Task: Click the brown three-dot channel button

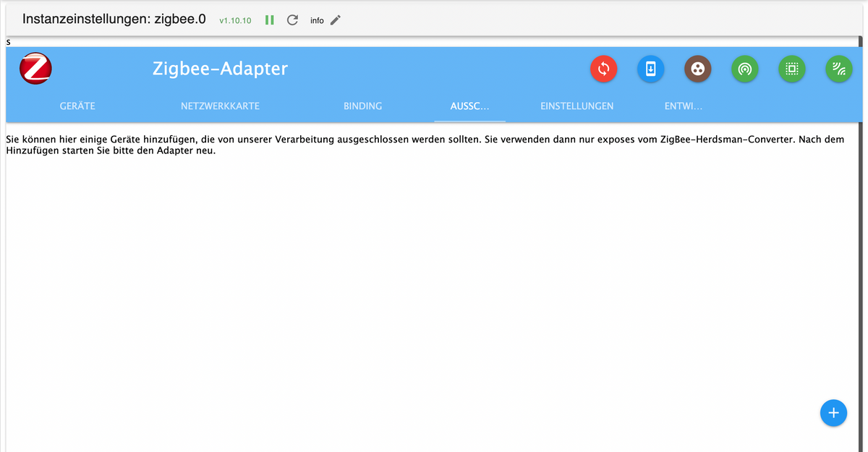Action: [697, 69]
